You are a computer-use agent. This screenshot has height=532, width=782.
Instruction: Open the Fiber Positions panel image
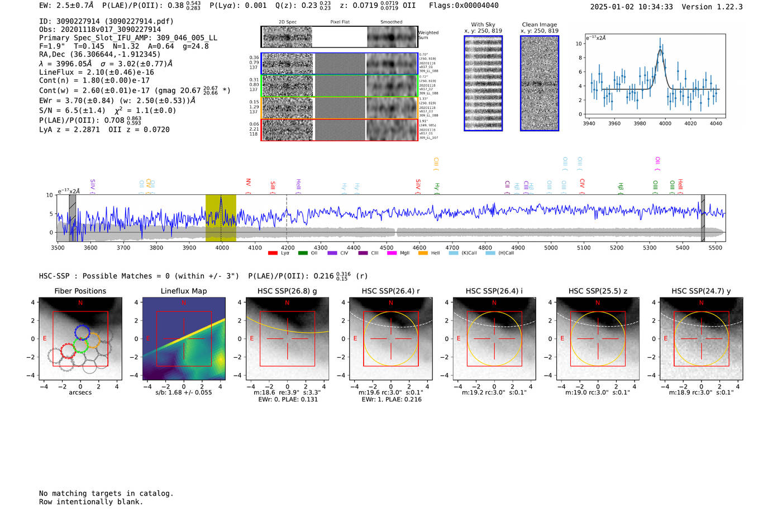coord(80,339)
